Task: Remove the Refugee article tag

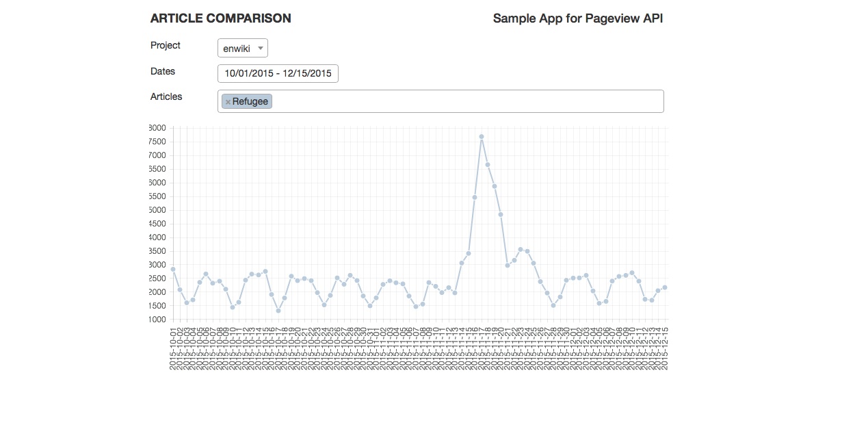Action: [x=228, y=102]
